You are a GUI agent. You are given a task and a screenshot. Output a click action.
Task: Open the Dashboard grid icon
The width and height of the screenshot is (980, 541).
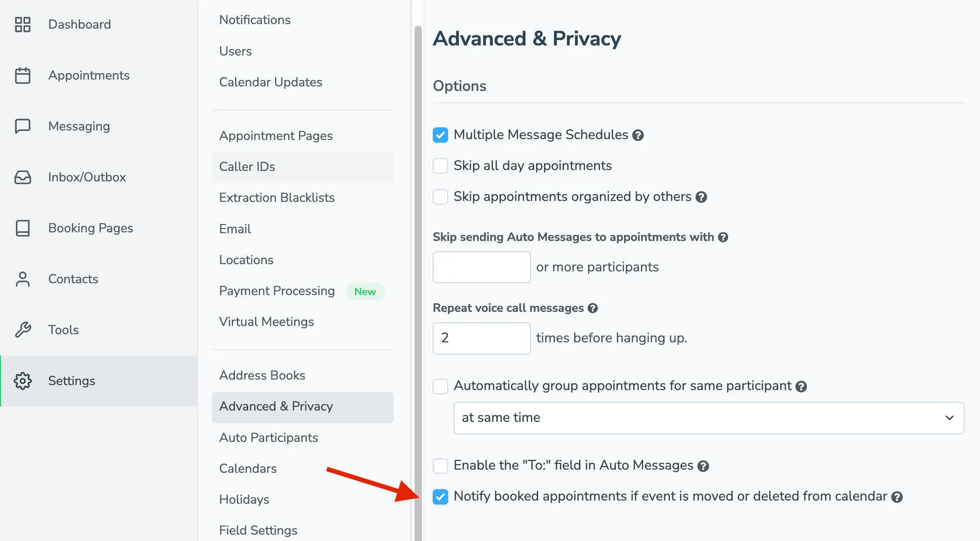click(23, 25)
